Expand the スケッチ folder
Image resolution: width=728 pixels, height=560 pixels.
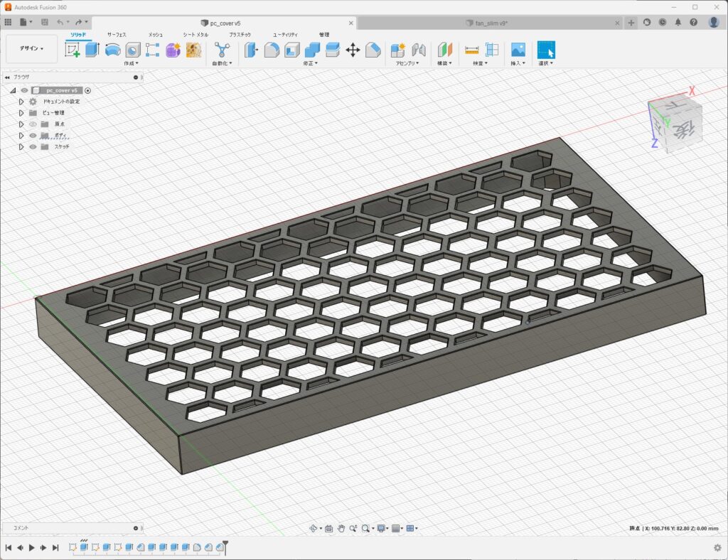(x=21, y=146)
